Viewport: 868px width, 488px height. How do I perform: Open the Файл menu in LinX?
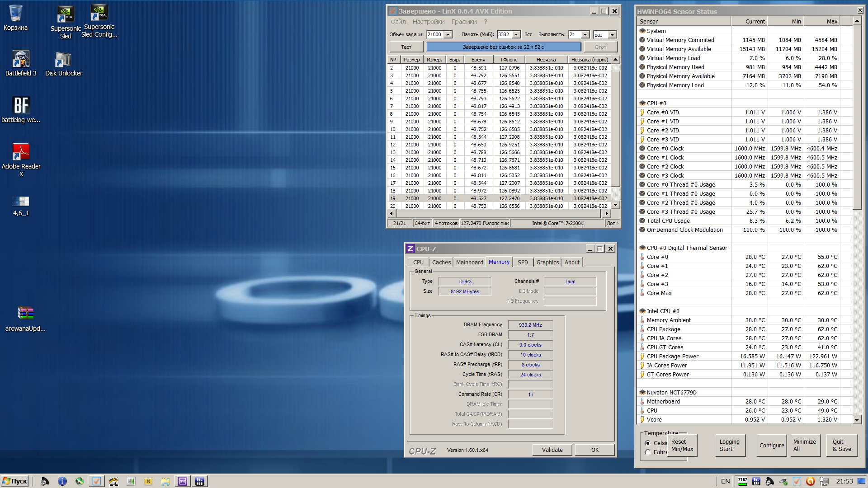[x=398, y=22]
